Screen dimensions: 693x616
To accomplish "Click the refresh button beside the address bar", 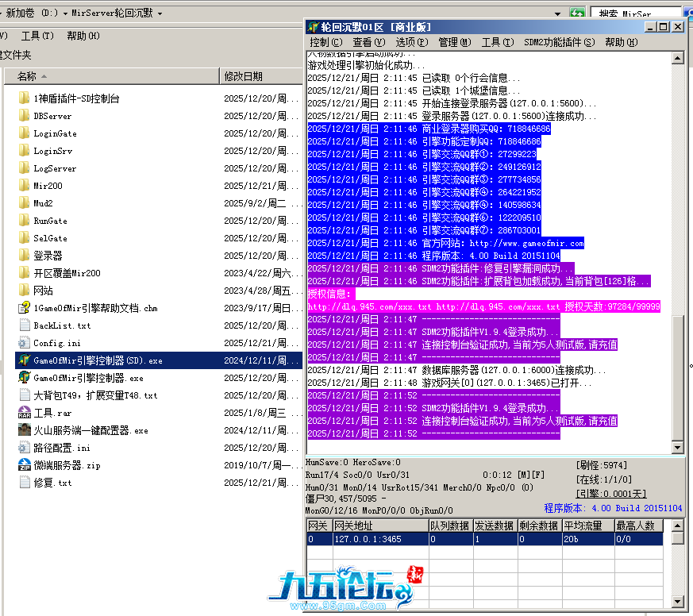I will pyautogui.click(x=577, y=13).
